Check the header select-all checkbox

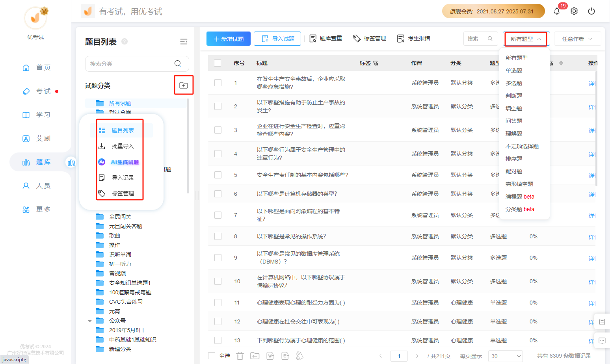pos(218,63)
